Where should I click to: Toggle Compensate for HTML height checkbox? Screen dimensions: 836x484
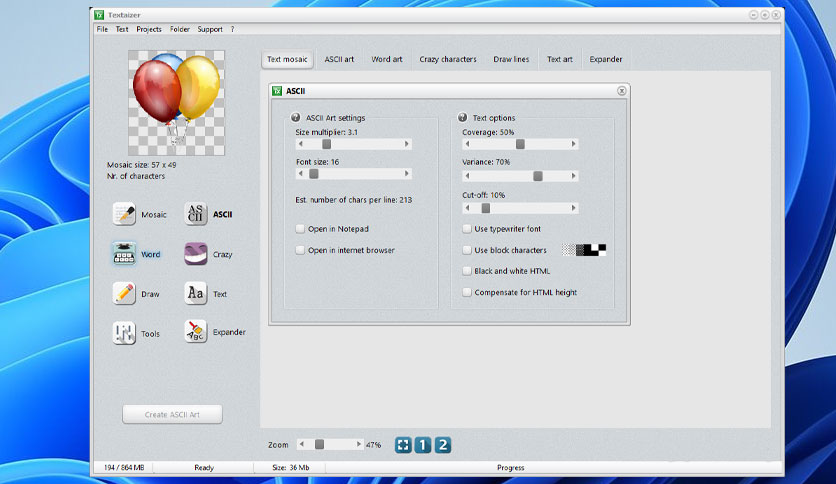tap(467, 292)
